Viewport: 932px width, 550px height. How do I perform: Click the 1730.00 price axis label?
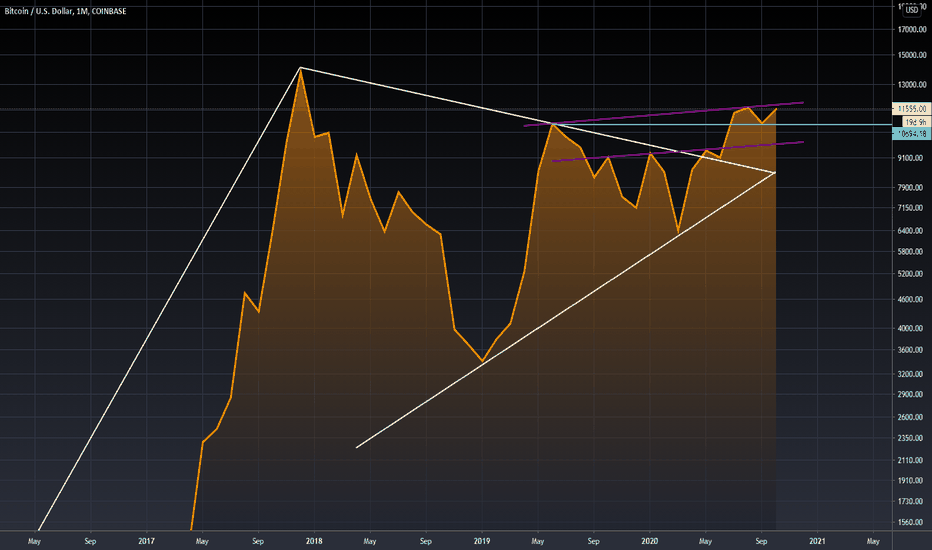[x=912, y=501]
